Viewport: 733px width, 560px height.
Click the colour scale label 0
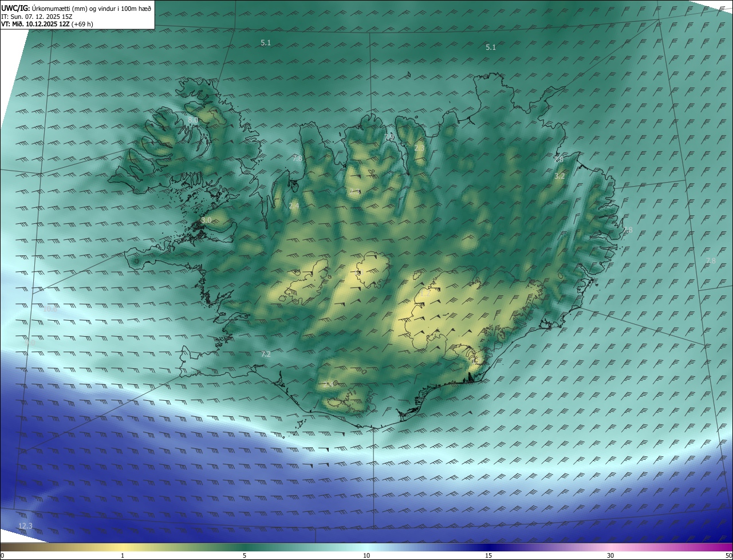[x=2, y=555]
